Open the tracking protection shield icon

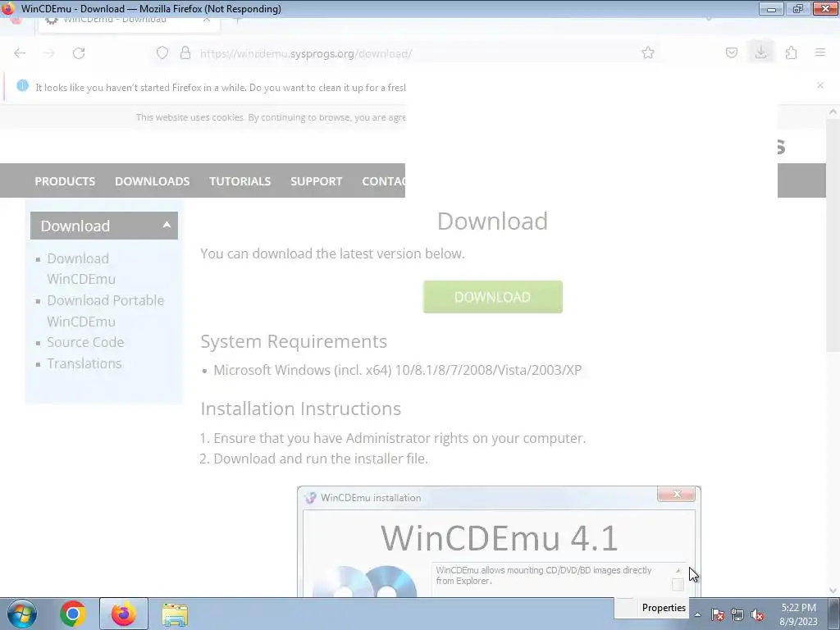[x=162, y=52]
